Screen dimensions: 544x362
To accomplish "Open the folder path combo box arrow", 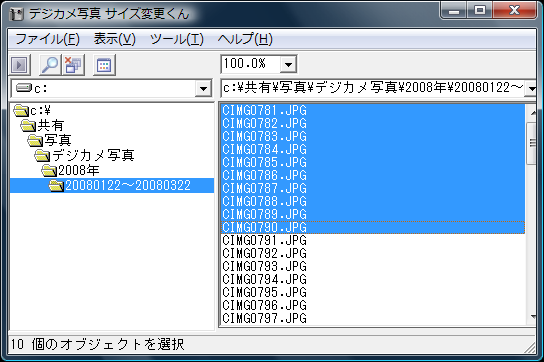I will (x=531, y=89).
